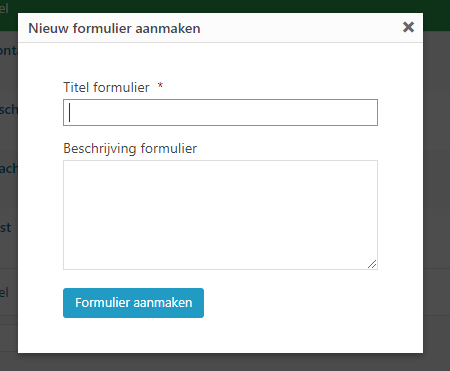Viewport: 450px width, 371px height.
Task: Click the red required asterisk marker
Action: [160, 86]
